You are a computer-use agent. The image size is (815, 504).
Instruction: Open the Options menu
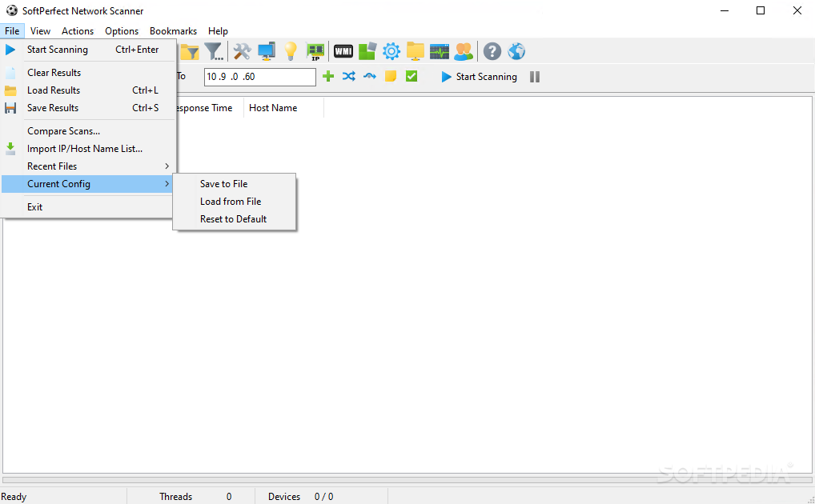[x=122, y=30]
